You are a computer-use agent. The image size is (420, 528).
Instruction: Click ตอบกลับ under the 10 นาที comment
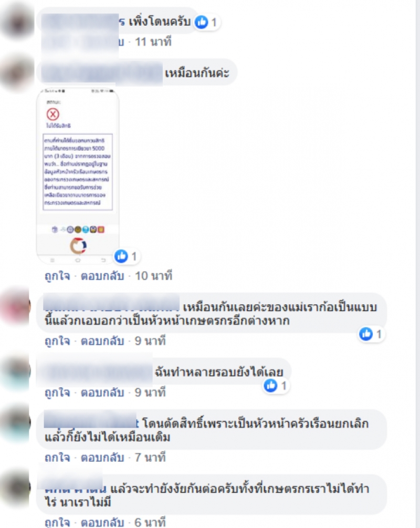click(x=103, y=276)
